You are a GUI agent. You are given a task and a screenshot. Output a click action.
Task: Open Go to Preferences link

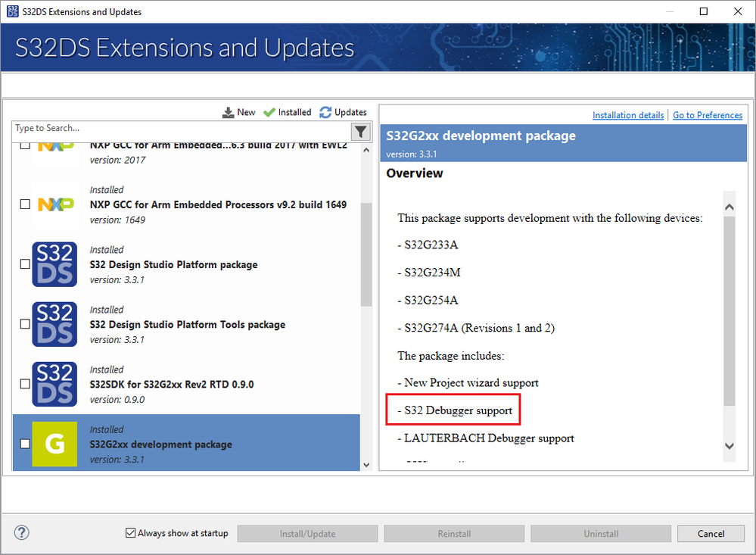(708, 115)
